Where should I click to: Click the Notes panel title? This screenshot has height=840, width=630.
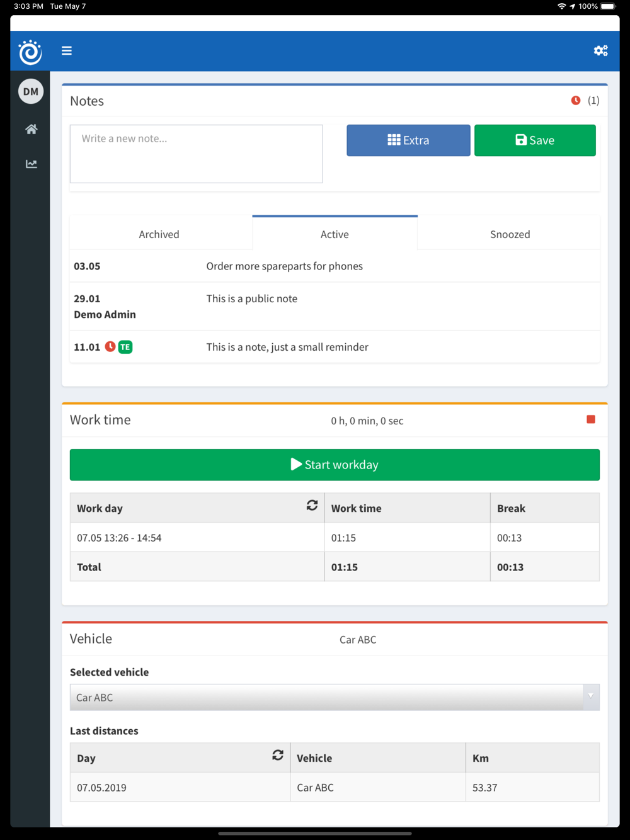point(87,101)
